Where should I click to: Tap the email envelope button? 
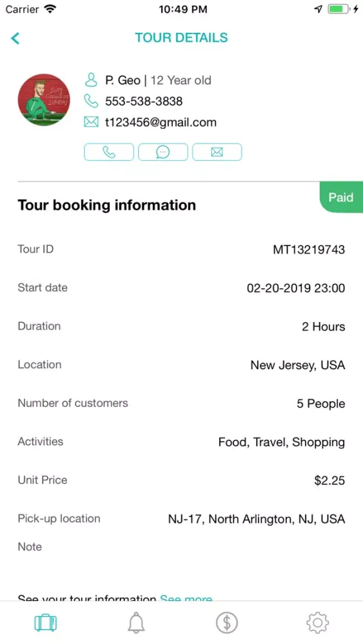tap(217, 152)
